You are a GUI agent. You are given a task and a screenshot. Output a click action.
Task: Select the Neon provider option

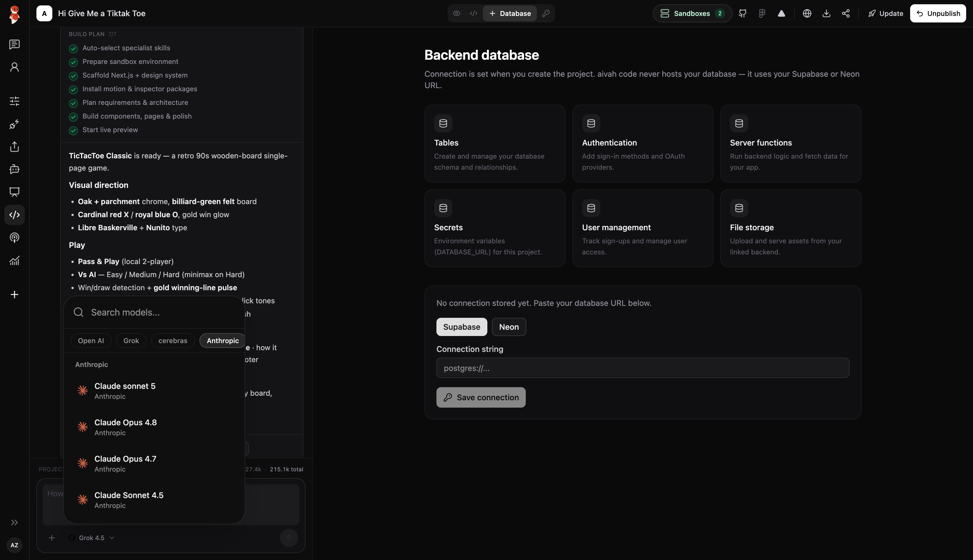(x=509, y=327)
